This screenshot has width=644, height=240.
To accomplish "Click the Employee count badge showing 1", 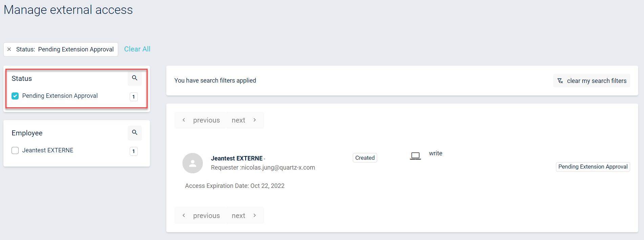I will coord(134,151).
